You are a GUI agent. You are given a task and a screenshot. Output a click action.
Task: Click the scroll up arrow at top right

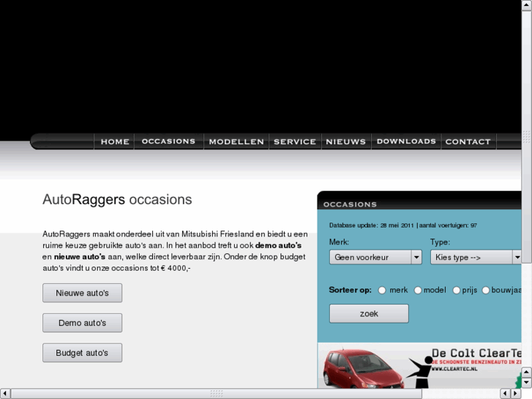tap(526, 5)
